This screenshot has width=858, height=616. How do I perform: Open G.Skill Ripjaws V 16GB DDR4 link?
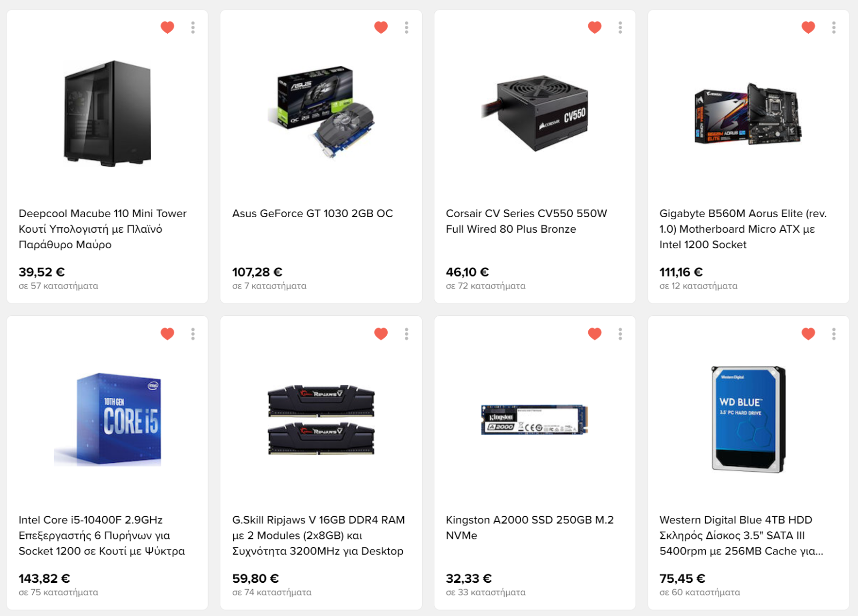coord(319,535)
